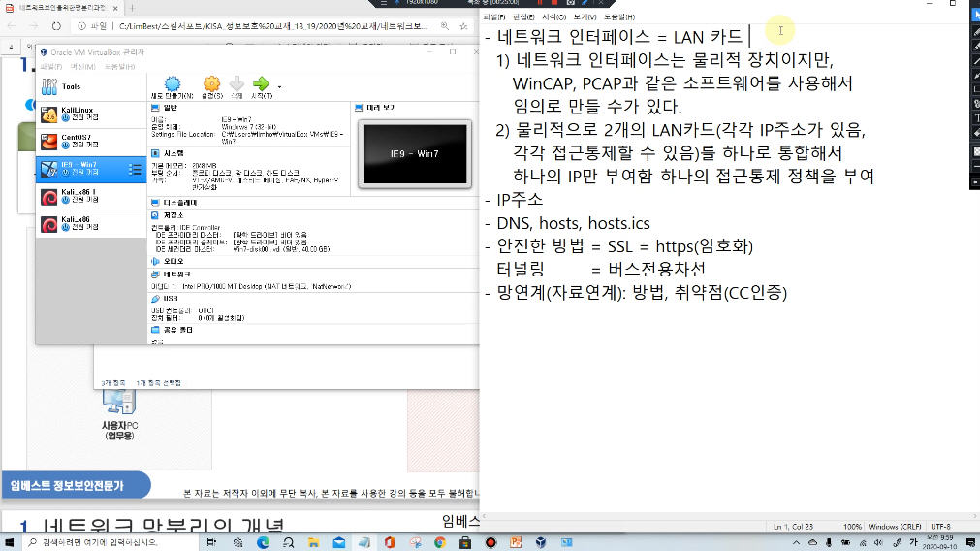Click Korean IME '가' indicator in tray
This screenshot has width=980, height=551.
click(x=913, y=542)
